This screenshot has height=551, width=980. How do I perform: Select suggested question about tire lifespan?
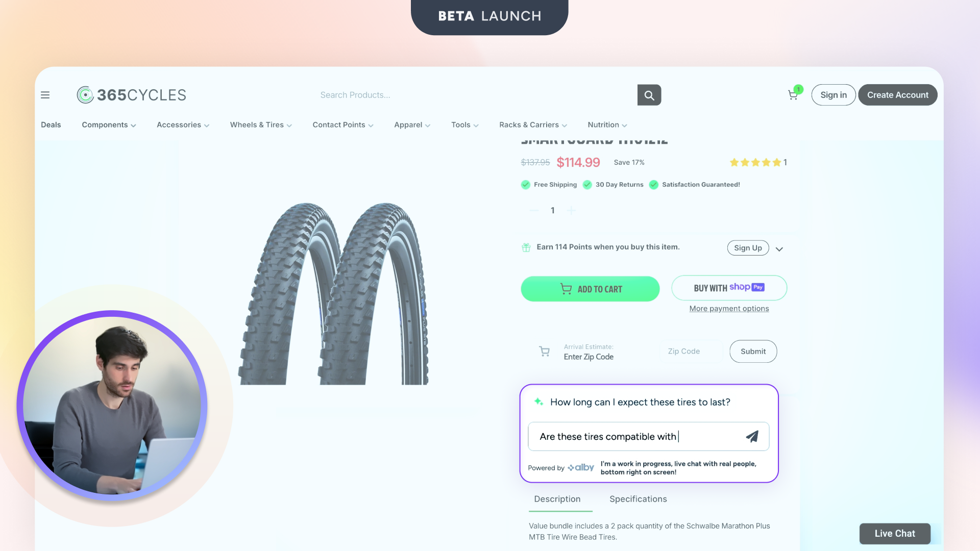(x=640, y=402)
